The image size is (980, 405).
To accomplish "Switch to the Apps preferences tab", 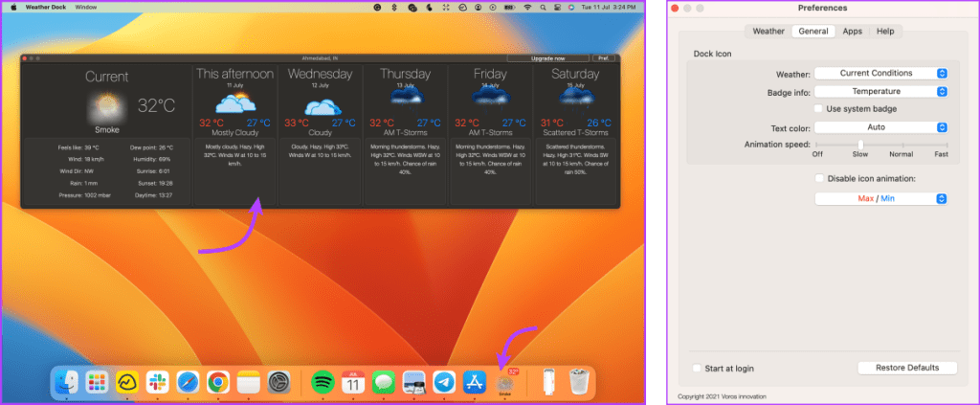I will pyautogui.click(x=852, y=32).
